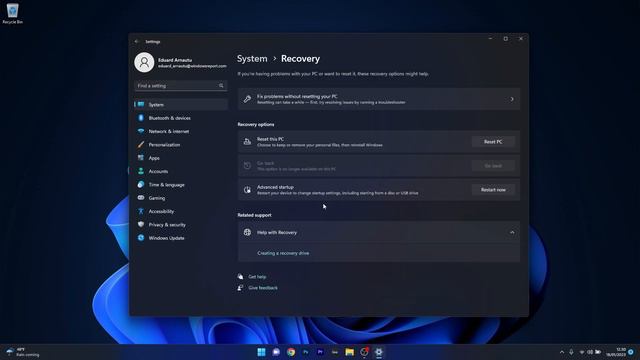Image resolution: width=640 pixels, height=360 pixels.
Task: Focus the Find a setting field
Action: pos(181,86)
